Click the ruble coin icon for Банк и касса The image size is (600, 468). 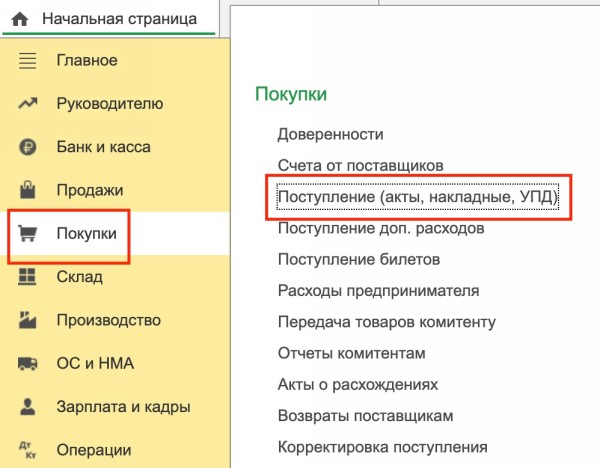[x=28, y=147]
